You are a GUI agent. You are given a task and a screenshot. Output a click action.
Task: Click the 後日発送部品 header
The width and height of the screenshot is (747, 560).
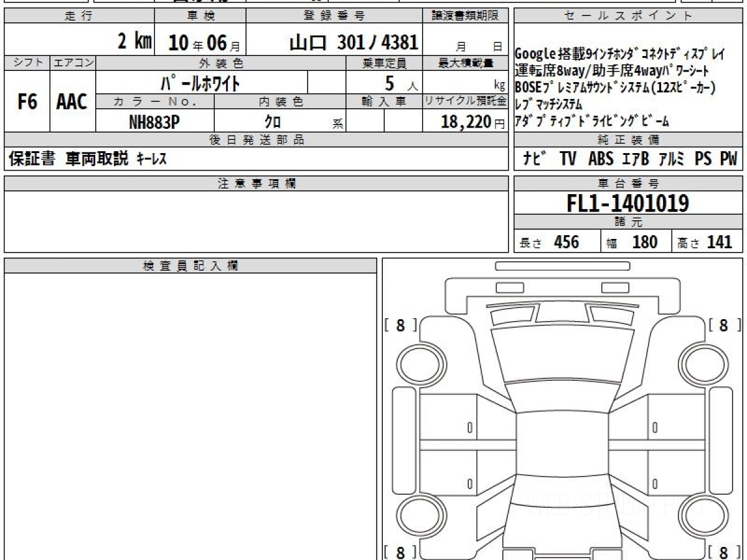(256, 140)
